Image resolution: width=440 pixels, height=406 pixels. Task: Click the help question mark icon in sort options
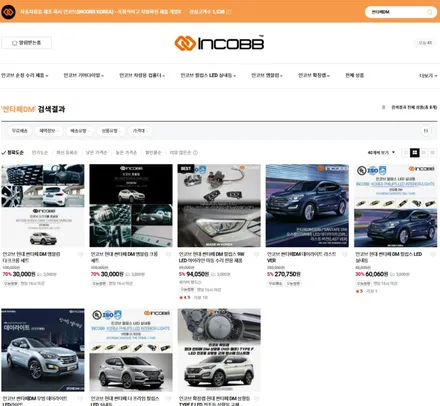[x=195, y=153]
